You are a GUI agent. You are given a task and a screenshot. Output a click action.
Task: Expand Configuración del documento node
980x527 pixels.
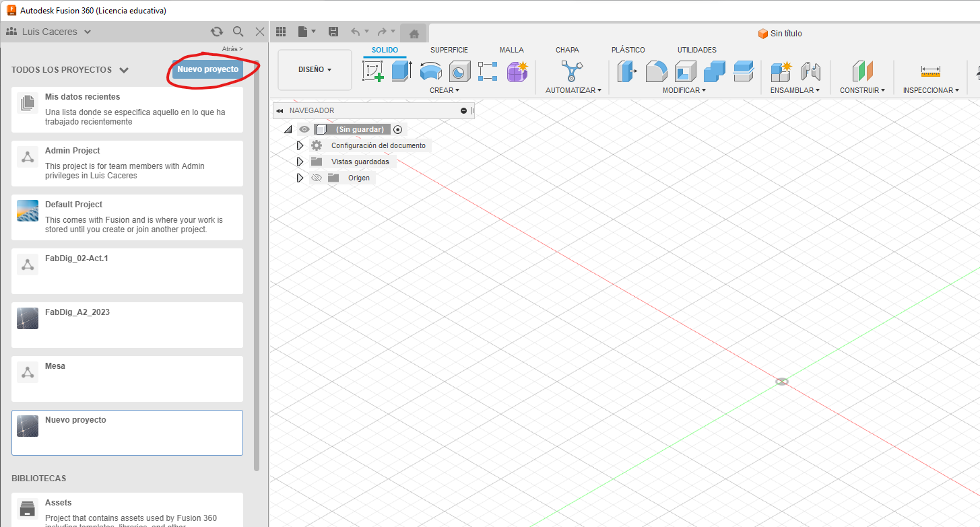pos(300,145)
